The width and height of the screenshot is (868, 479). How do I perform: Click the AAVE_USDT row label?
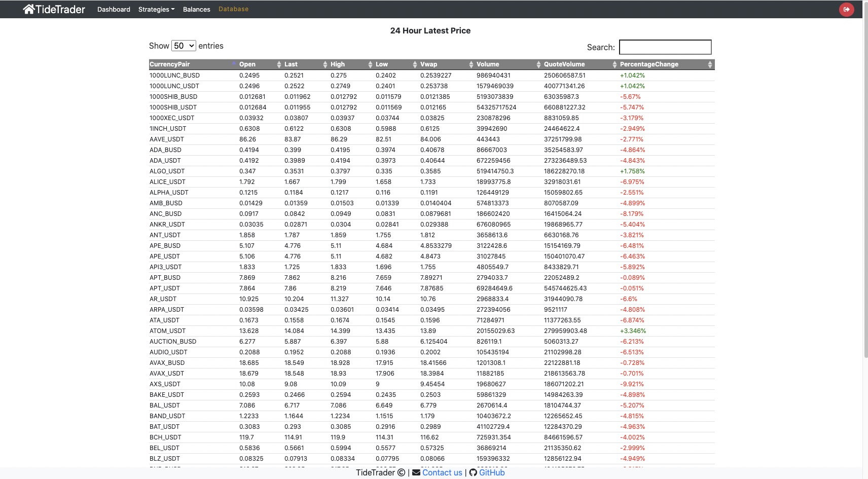click(167, 139)
